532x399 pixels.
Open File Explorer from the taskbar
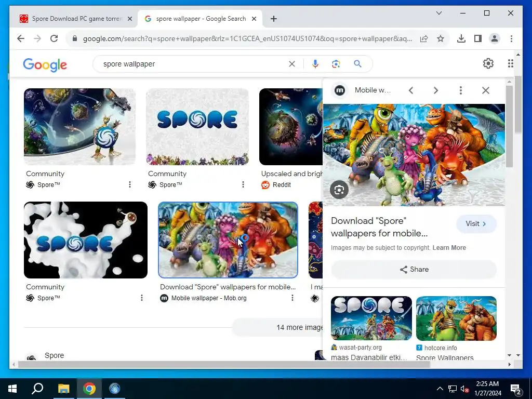click(x=63, y=389)
